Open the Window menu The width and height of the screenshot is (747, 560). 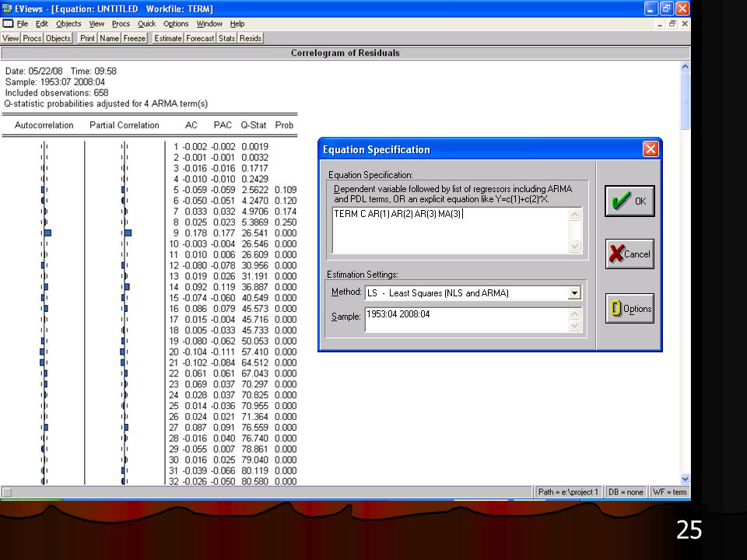point(209,24)
